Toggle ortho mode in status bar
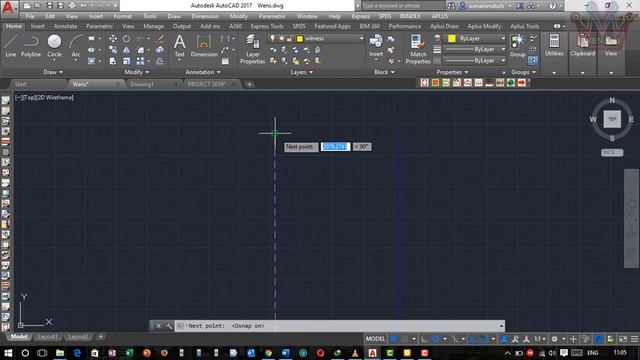 [x=424, y=339]
